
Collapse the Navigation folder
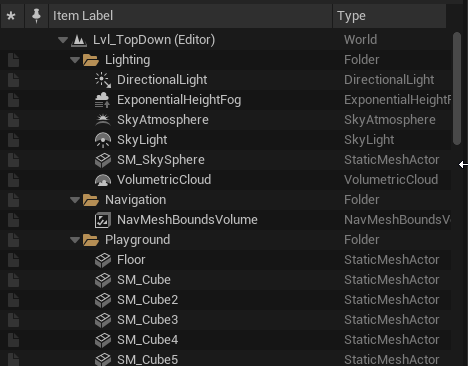pyautogui.click(x=75, y=200)
